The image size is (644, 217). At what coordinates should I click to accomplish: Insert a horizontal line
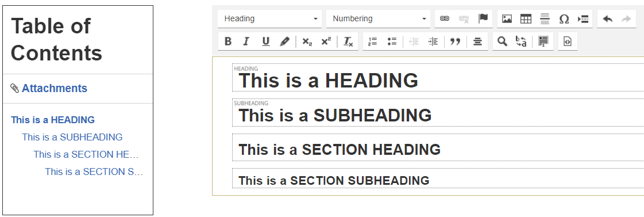[545, 18]
